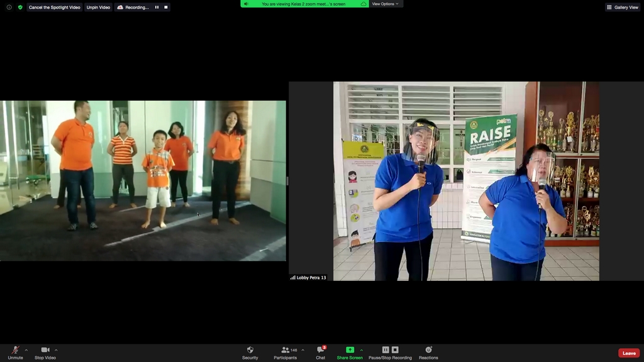Expand video options arrow next to Stop Video
This screenshot has height=362, width=644.
point(56,350)
